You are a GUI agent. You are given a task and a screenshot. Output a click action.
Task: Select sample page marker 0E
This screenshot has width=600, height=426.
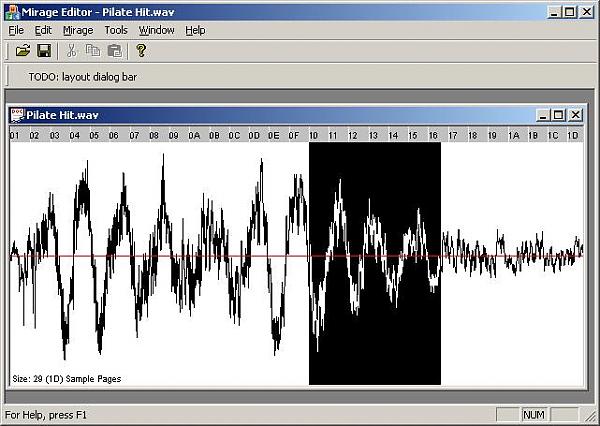pos(274,135)
